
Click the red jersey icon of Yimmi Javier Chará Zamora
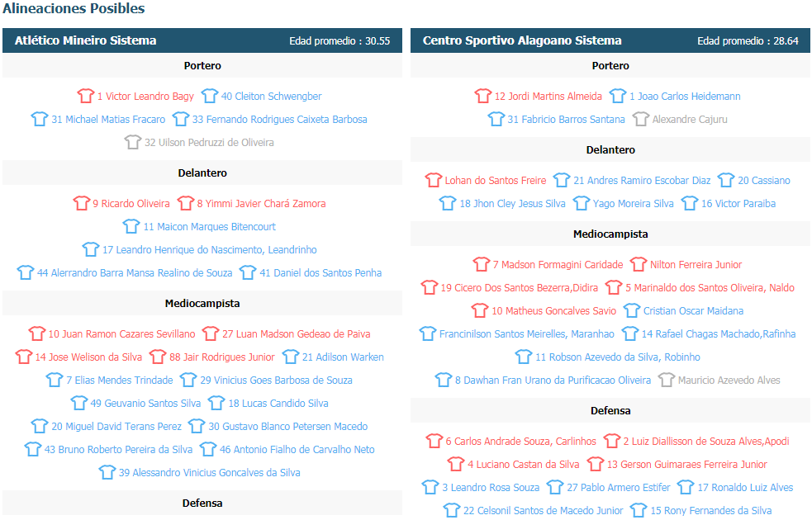coord(185,203)
